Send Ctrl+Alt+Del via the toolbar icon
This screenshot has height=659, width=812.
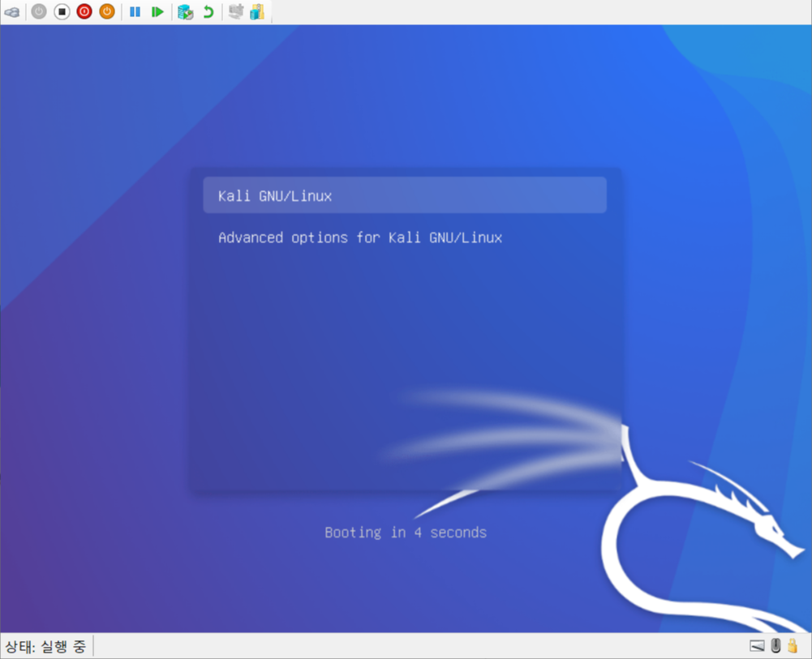[12, 11]
